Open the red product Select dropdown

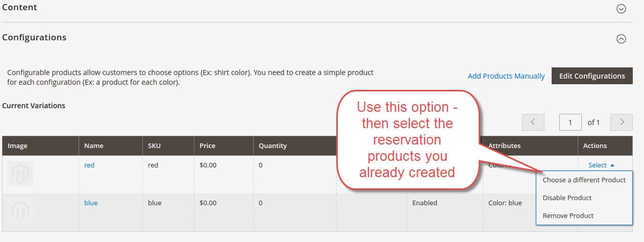click(601, 165)
